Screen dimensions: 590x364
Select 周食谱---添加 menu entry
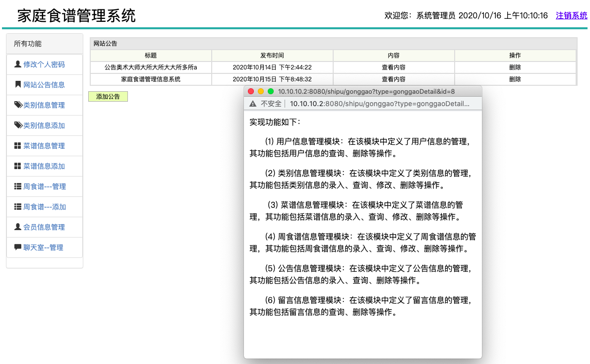[x=45, y=207]
